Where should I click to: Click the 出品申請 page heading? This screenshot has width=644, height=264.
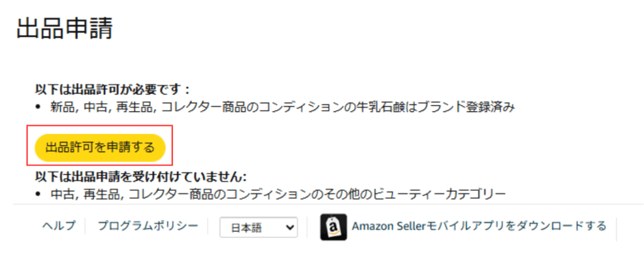pos(64,30)
